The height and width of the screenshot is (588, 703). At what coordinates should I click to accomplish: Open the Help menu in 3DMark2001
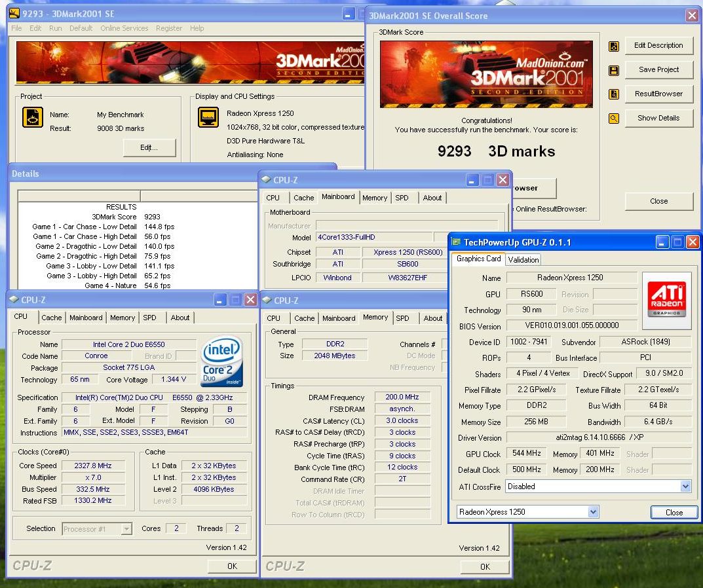pos(197,28)
